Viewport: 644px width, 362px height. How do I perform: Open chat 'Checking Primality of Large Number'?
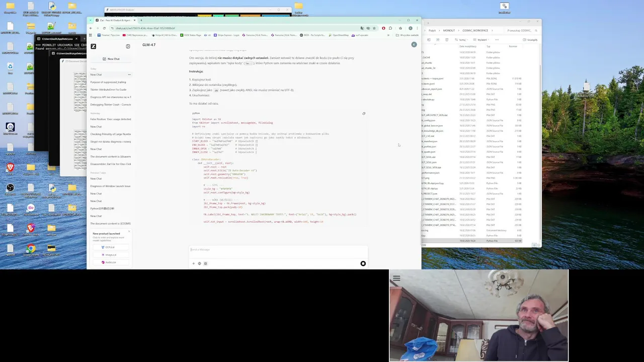pos(110,134)
